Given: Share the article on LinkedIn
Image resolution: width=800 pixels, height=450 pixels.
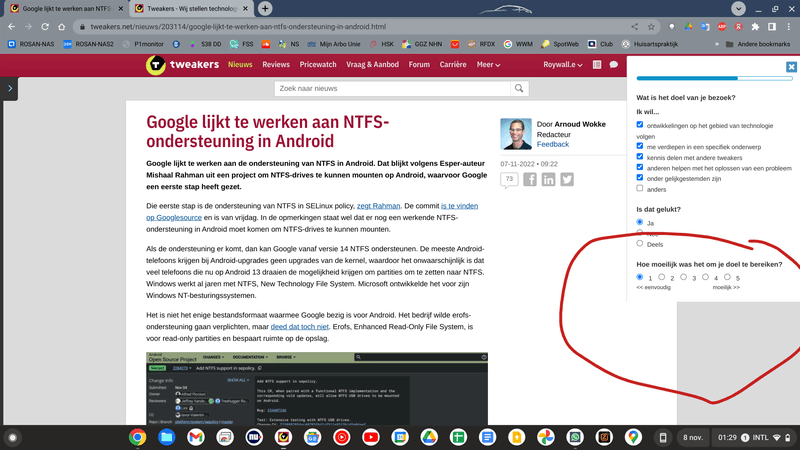Looking at the screenshot, I should tap(548, 180).
